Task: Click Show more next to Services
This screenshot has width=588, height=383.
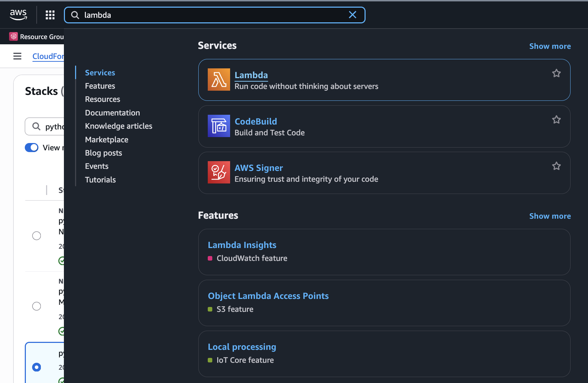Action: 550,46
